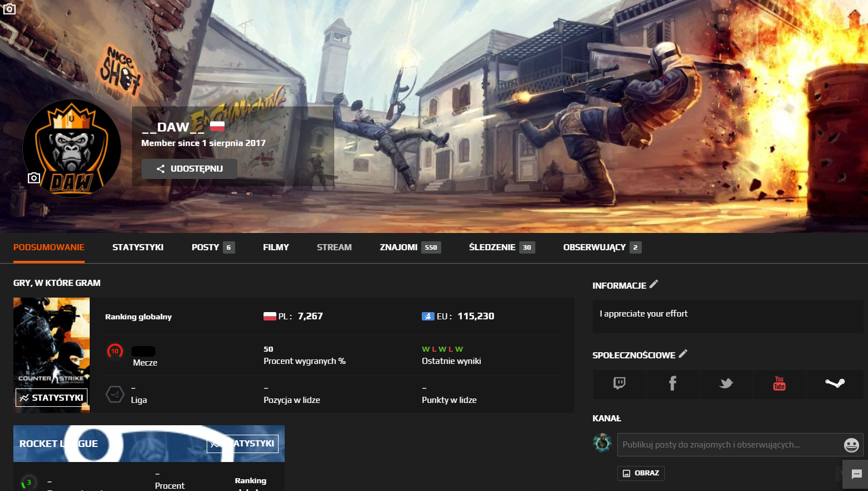Open the YouTube social link
This screenshot has width=868, height=491.
click(779, 383)
